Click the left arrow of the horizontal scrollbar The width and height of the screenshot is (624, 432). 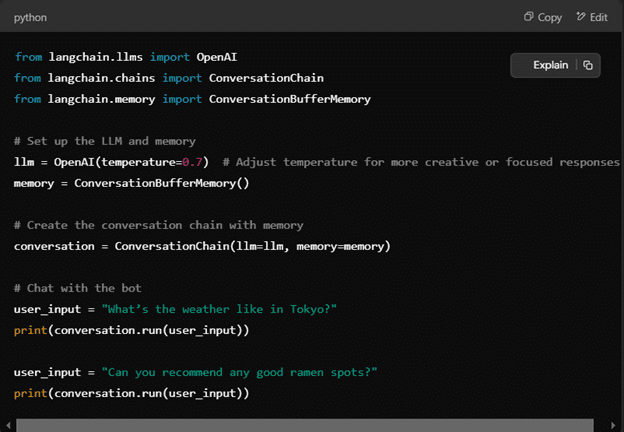coord(8,425)
